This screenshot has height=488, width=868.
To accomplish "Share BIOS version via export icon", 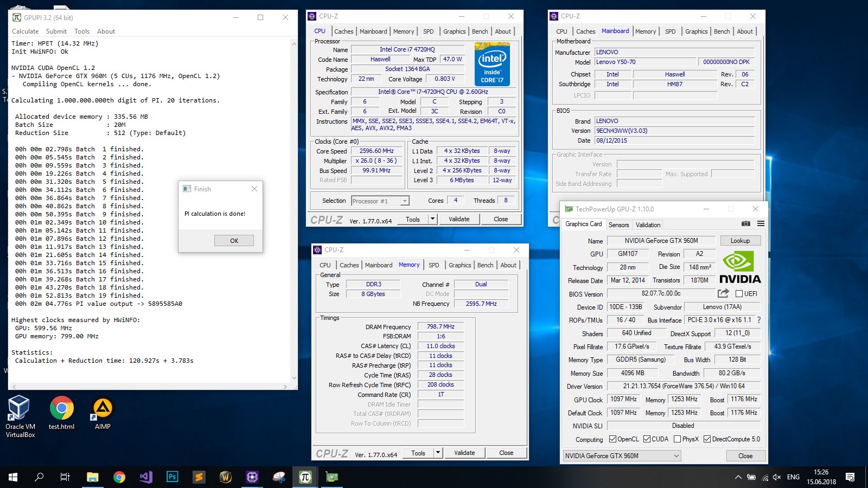I will (723, 293).
